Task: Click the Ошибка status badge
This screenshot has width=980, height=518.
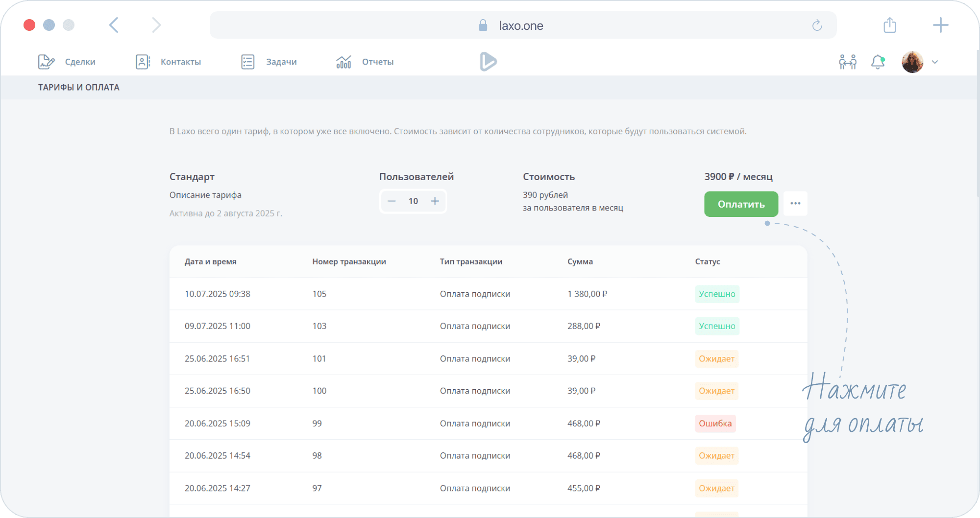Action: [715, 424]
